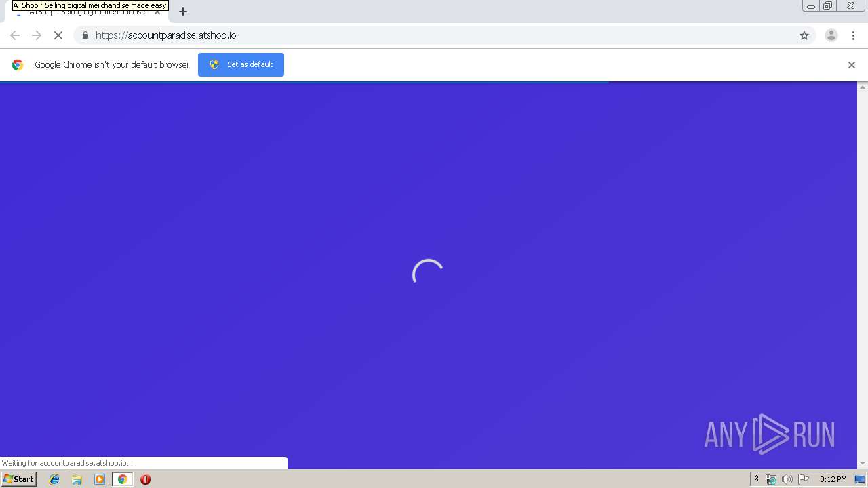This screenshot has height=488, width=868.
Task: Dismiss default browser notification bar
Action: point(852,65)
